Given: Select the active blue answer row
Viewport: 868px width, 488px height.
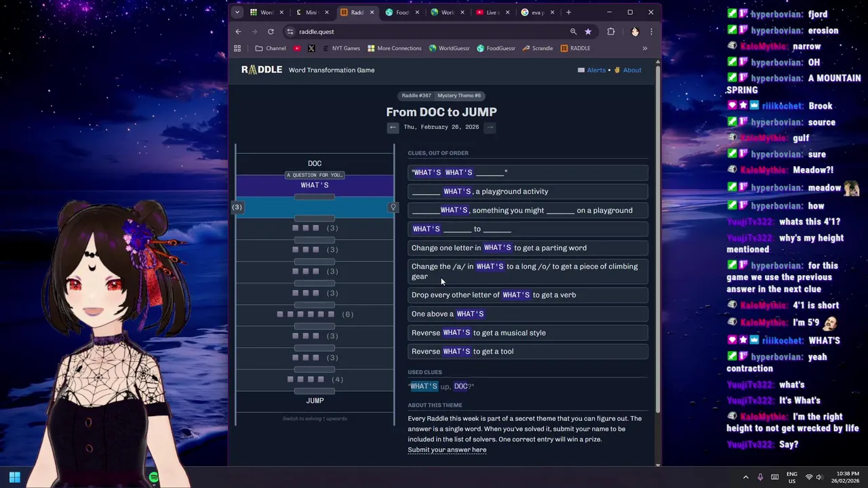Looking at the screenshot, I should tap(315, 207).
